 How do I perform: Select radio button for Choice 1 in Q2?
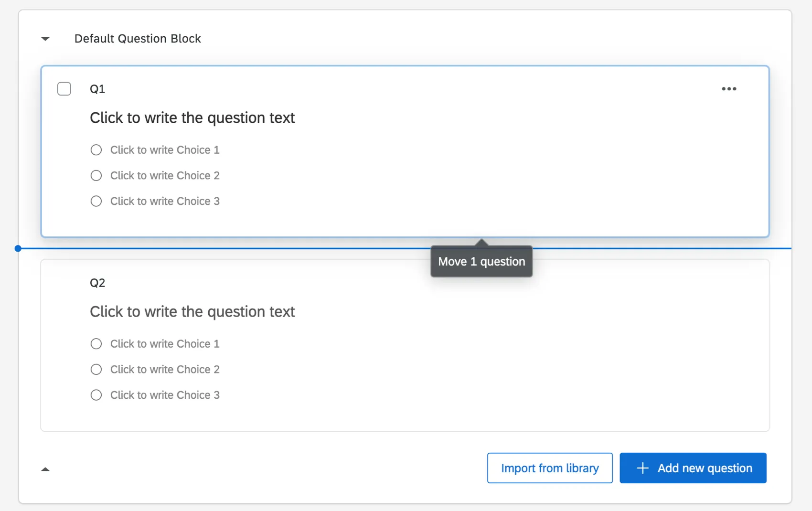(x=96, y=343)
